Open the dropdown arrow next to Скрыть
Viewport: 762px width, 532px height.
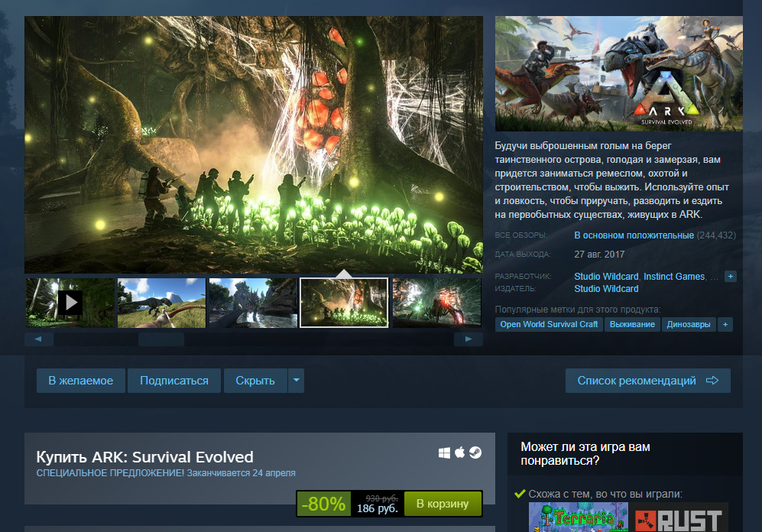pos(296,381)
